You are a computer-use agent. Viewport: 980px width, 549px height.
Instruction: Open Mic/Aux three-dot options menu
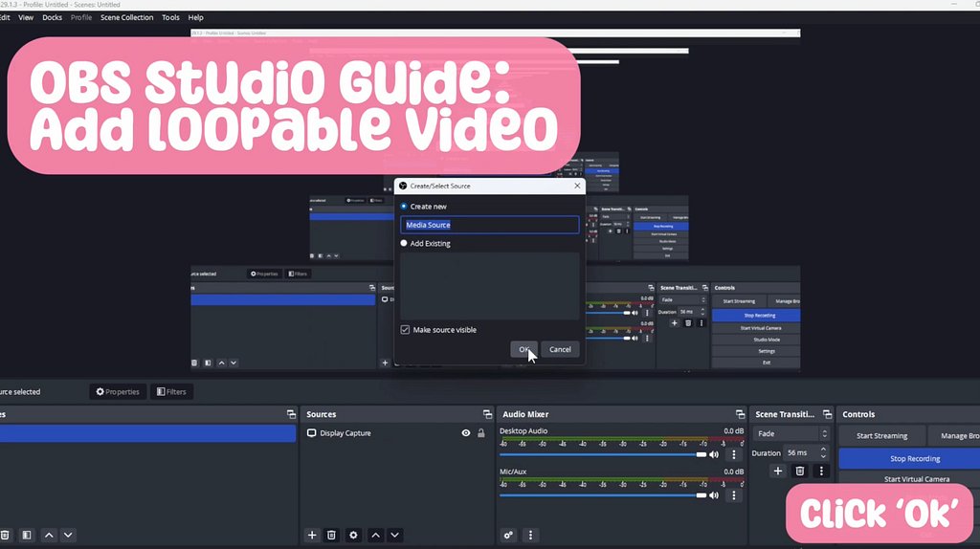[x=734, y=495]
